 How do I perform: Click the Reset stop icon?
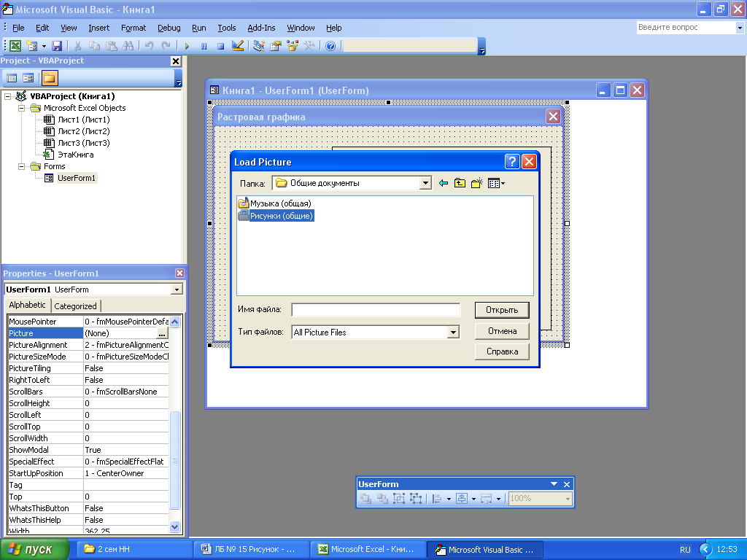[220, 46]
